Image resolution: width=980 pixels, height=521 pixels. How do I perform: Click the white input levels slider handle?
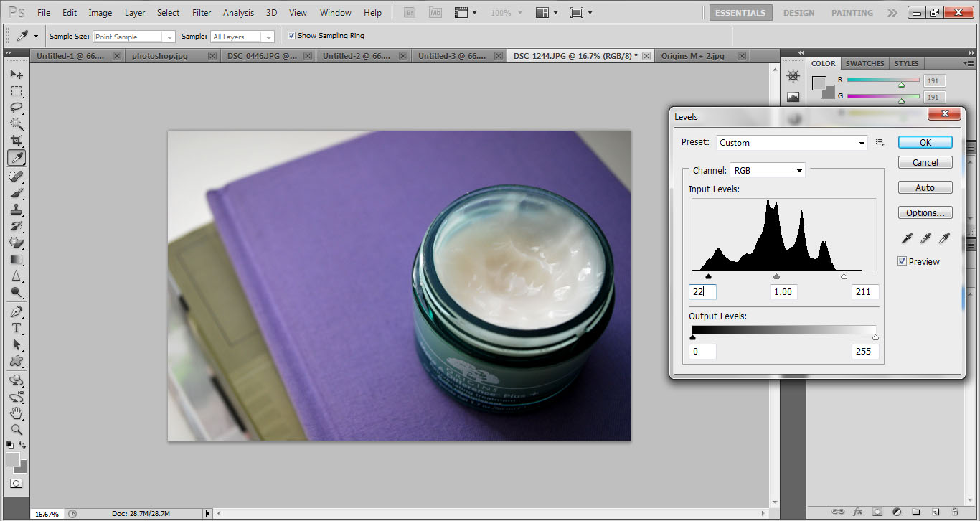tap(844, 276)
